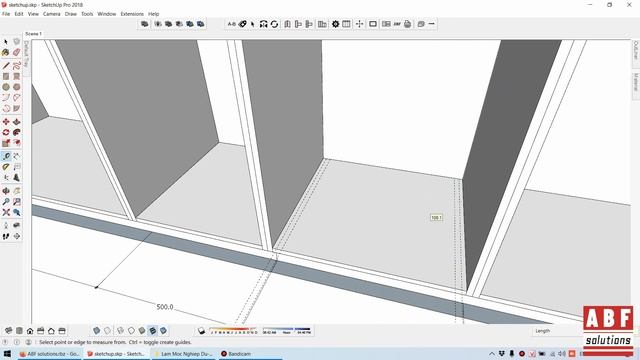
Task: Pick the Circle tool
Action: pos(6,87)
